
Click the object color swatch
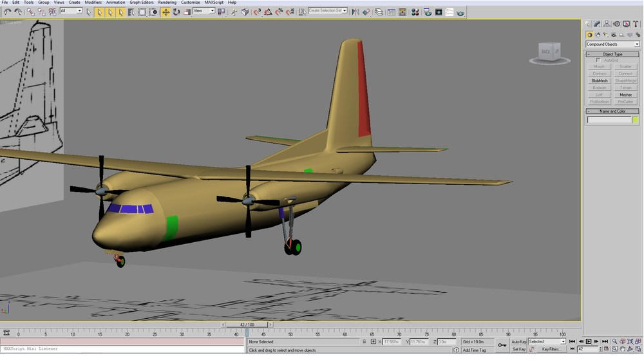tap(636, 120)
